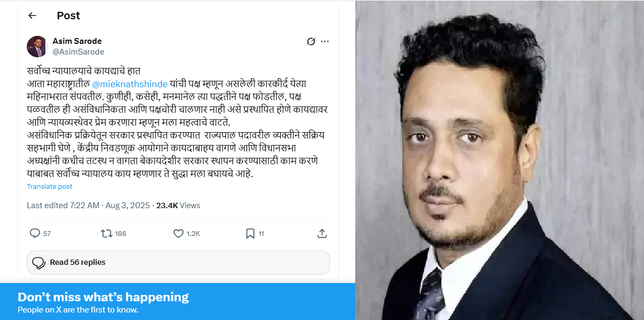Click the Translate post link
This screenshot has height=320, width=644.
pos(49,187)
